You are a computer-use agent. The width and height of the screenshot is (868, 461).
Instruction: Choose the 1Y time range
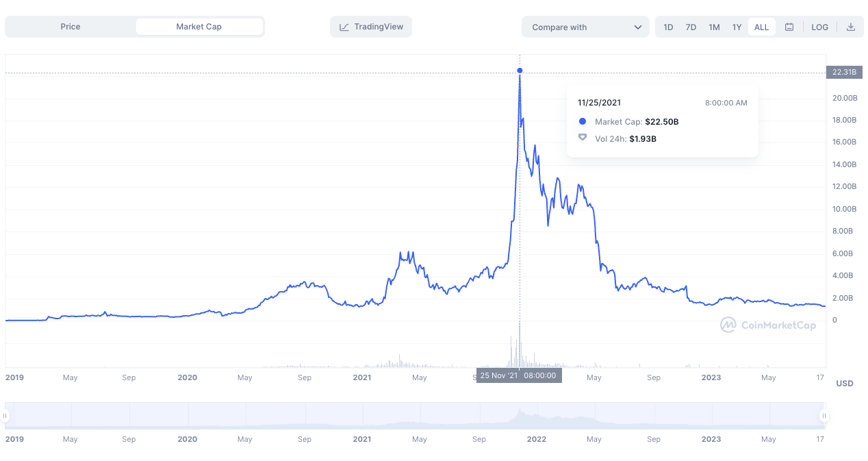(x=737, y=27)
